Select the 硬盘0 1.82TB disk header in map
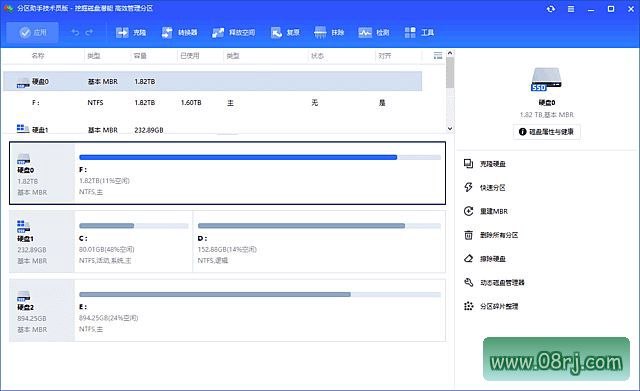 (42, 173)
